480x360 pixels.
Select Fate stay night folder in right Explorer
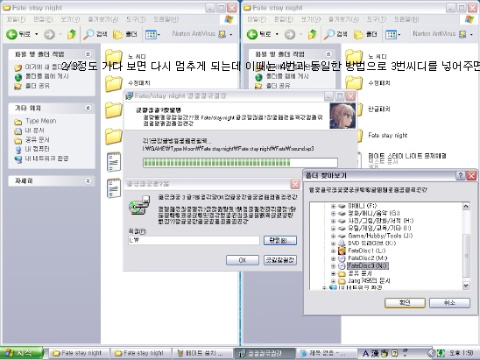click(x=388, y=135)
